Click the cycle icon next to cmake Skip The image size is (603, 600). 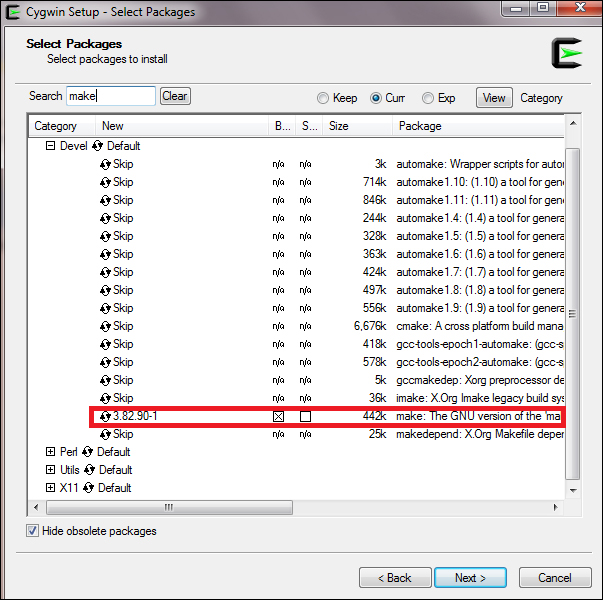coord(105,327)
